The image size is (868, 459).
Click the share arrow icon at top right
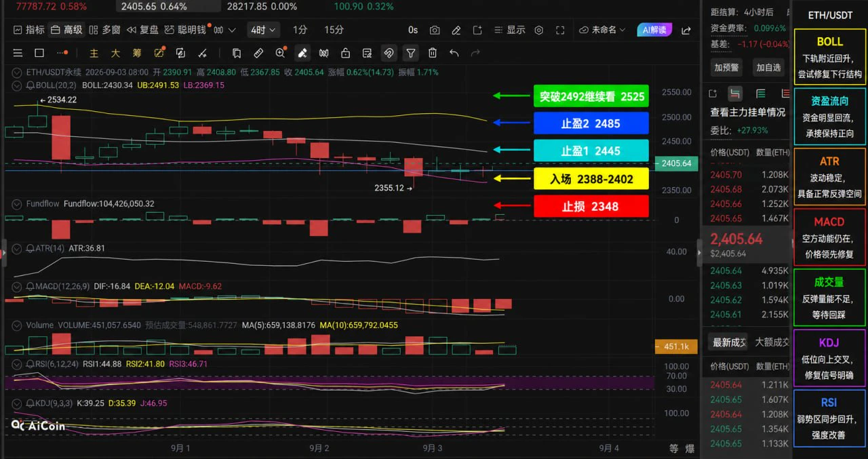pos(686,30)
